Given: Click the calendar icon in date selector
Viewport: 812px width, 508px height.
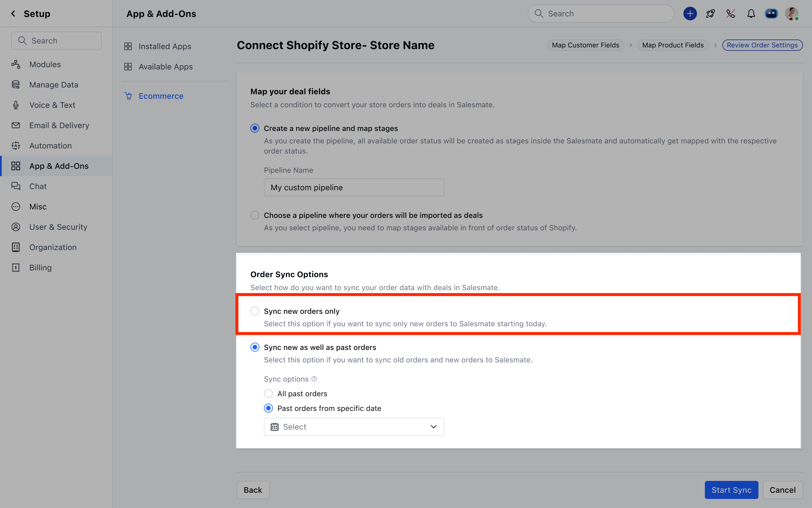Looking at the screenshot, I should [274, 427].
